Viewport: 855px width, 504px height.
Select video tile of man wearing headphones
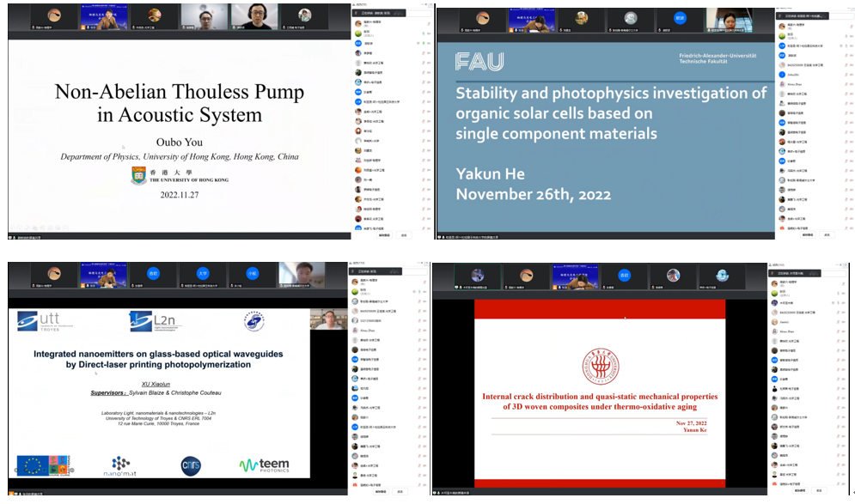256,15
